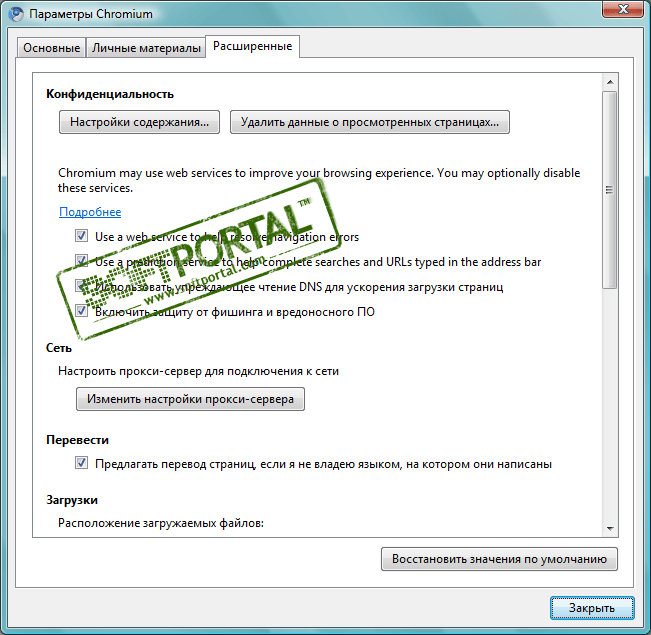This screenshot has width=651, height=635.
Task: Open Удалить данные о просмотренных страницах
Action: (x=370, y=122)
